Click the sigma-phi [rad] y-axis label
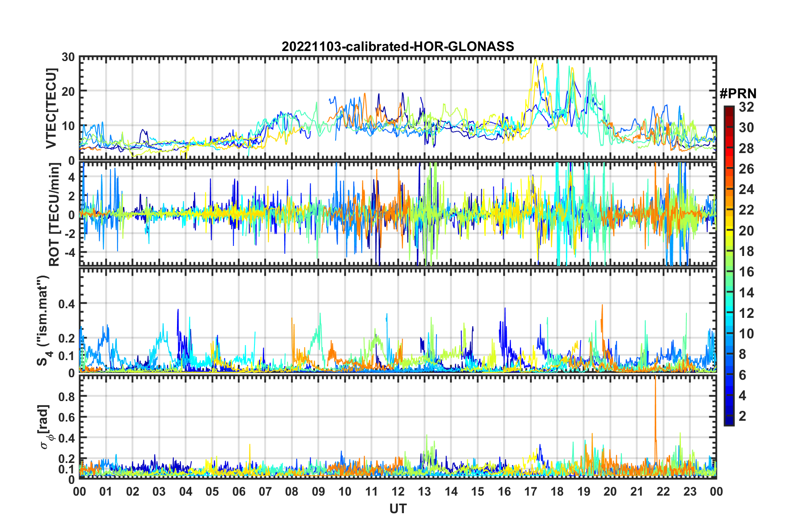796x532 pixels. click(x=44, y=427)
